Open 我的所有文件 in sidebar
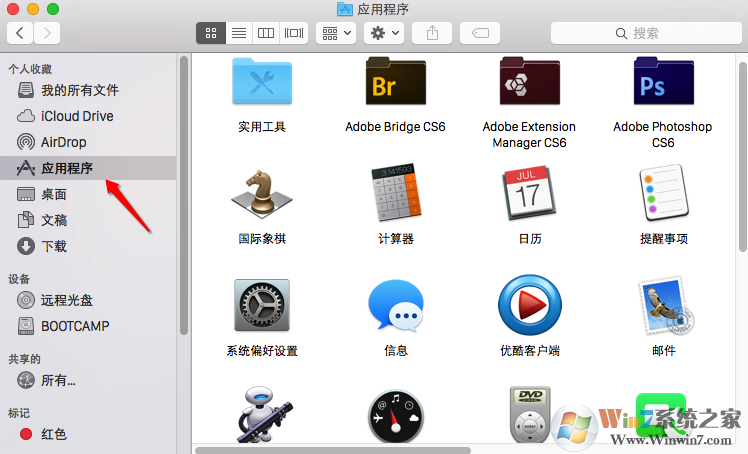This screenshot has height=454, width=748. 88,90
